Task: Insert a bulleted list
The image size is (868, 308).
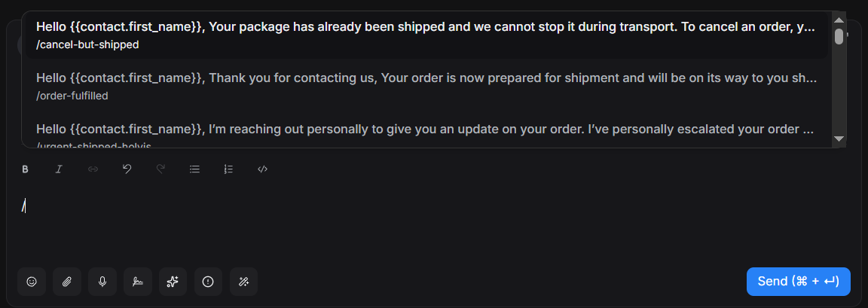Action: pyautogui.click(x=194, y=169)
